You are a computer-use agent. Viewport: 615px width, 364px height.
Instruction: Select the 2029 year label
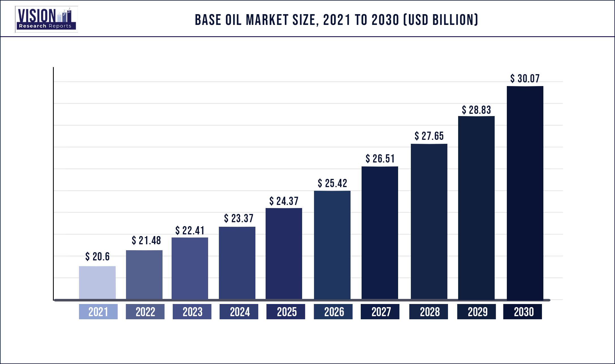477,312
